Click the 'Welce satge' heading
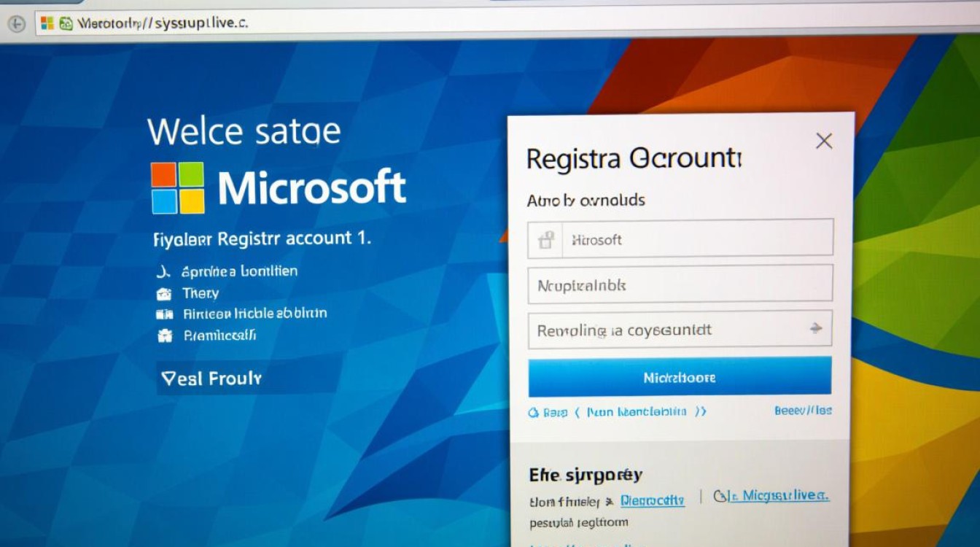Screen dimensions: 980x547 click(x=244, y=132)
